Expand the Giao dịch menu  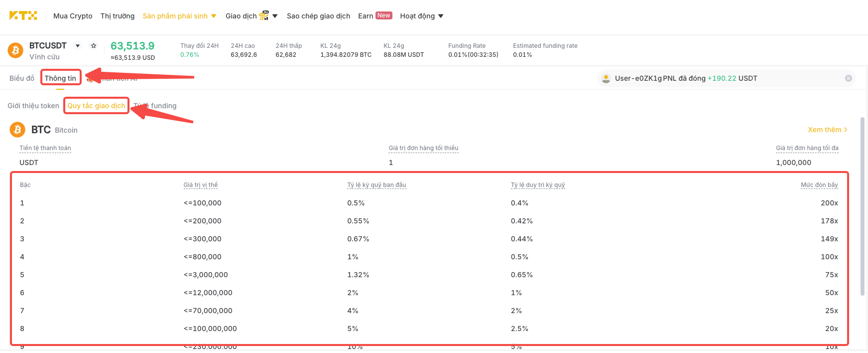(251, 16)
